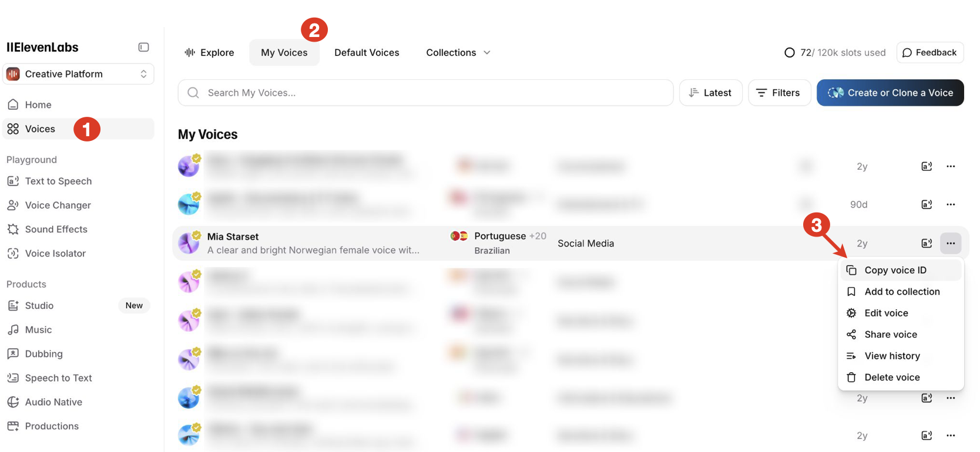Choose Add to collection
The height and width of the screenshot is (452, 980).
coord(901,291)
